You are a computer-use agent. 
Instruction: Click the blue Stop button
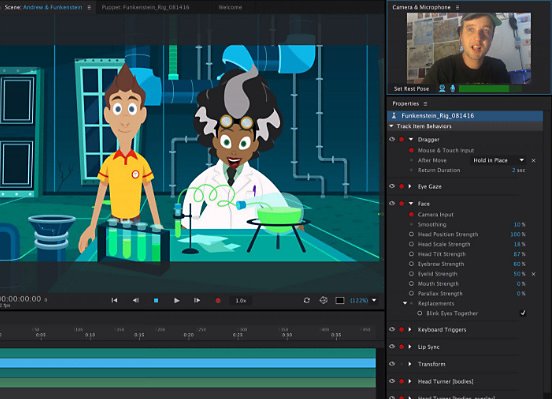tap(156, 300)
